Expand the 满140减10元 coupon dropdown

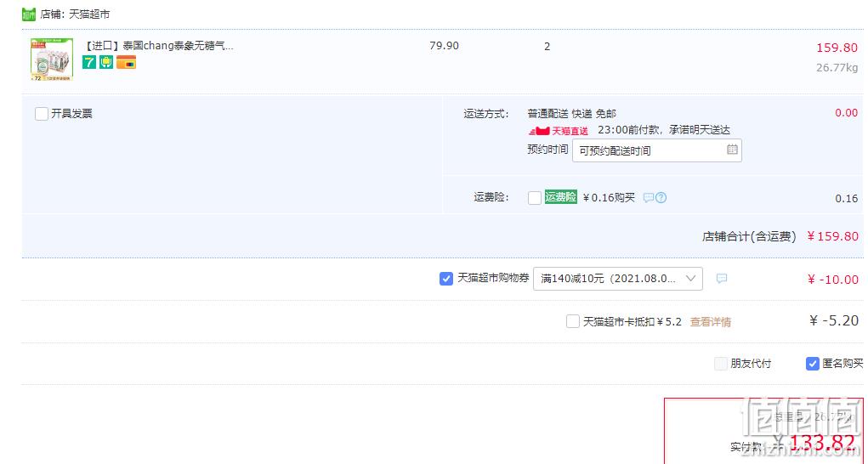point(618,279)
